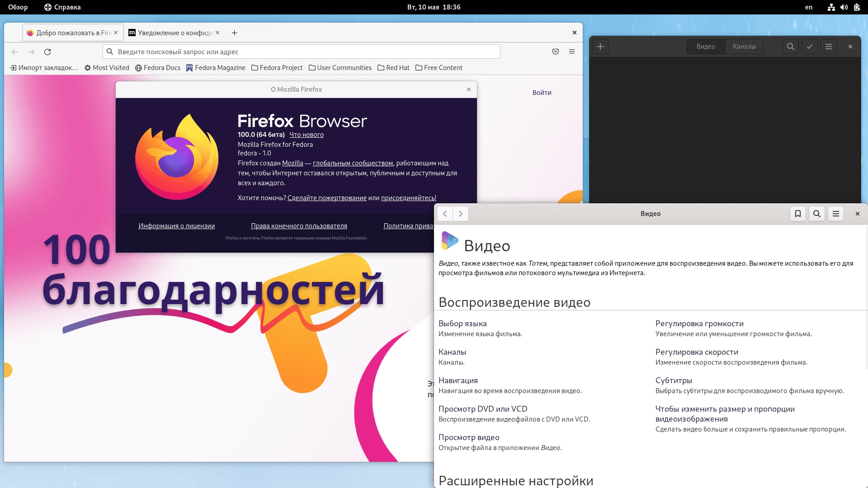Screen dimensions: 868x488
Task: Open 'Информация о лицензии' link
Action: pos(177,226)
